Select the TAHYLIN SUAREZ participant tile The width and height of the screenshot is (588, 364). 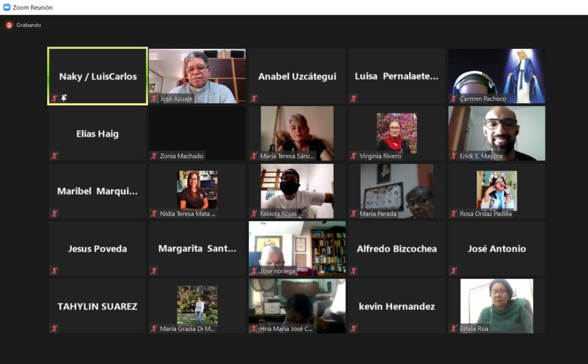pos(97,306)
